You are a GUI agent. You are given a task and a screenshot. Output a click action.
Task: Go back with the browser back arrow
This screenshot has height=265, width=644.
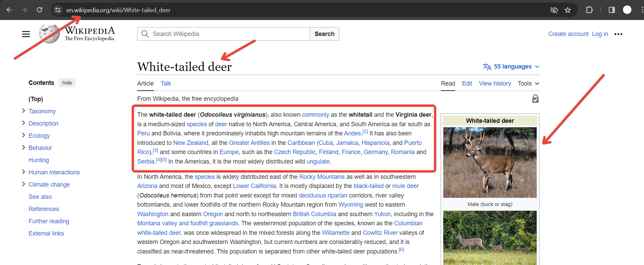click(9, 10)
